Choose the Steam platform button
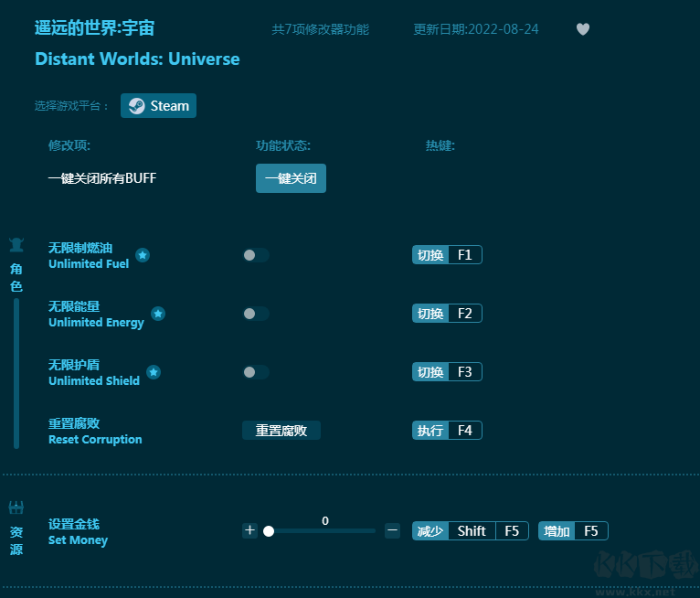700x598 pixels. tap(158, 106)
